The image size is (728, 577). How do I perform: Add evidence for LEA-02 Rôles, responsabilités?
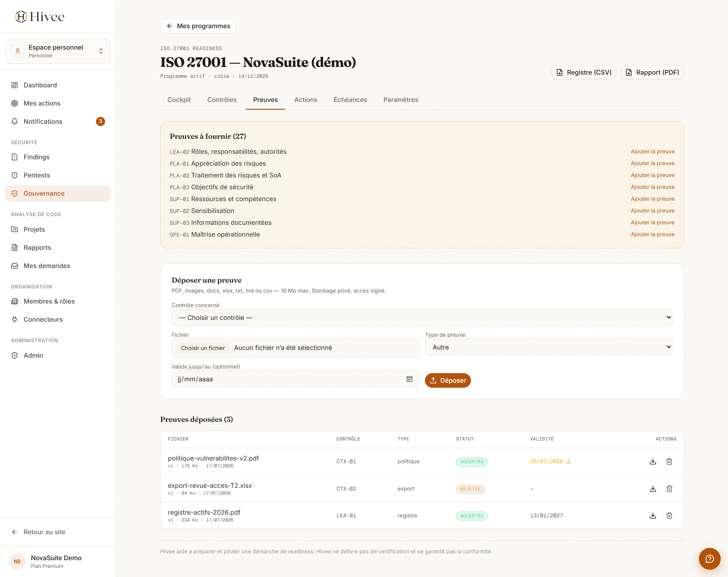[652, 152]
